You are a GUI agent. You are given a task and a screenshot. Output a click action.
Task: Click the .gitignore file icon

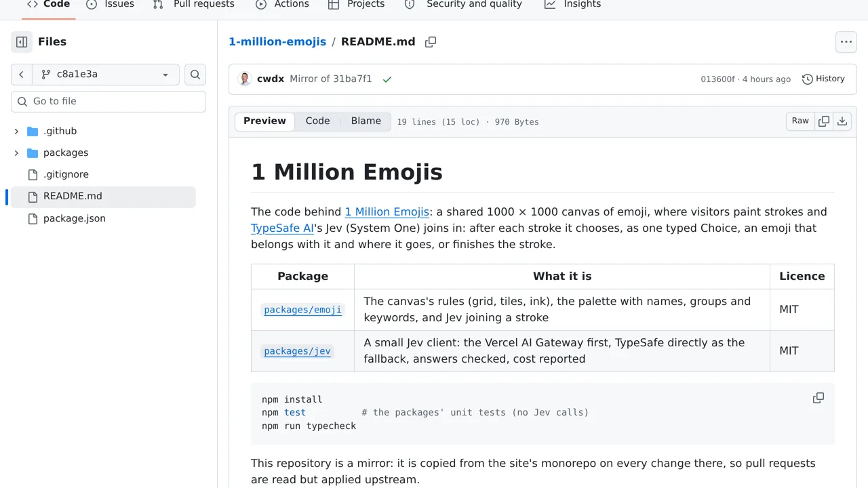[33, 175]
